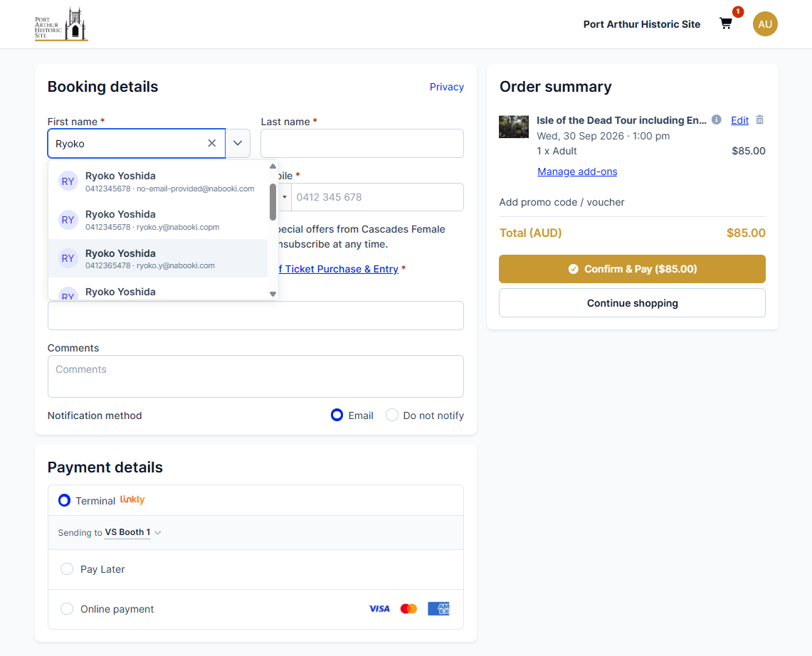The image size is (812, 656).
Task: Pick Ryoko Yoshida with no-email-provided address
Action: [158, 181]
